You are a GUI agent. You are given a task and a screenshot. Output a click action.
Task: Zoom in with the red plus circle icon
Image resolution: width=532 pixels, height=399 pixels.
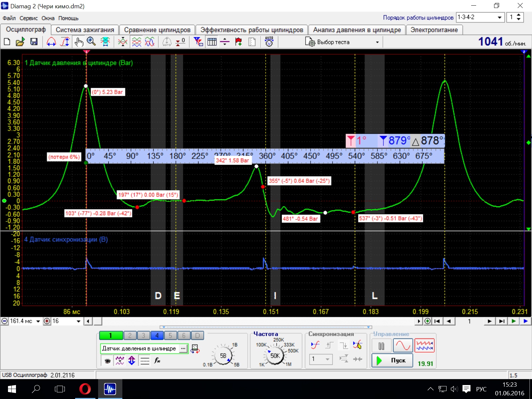[x=47, y=321]
